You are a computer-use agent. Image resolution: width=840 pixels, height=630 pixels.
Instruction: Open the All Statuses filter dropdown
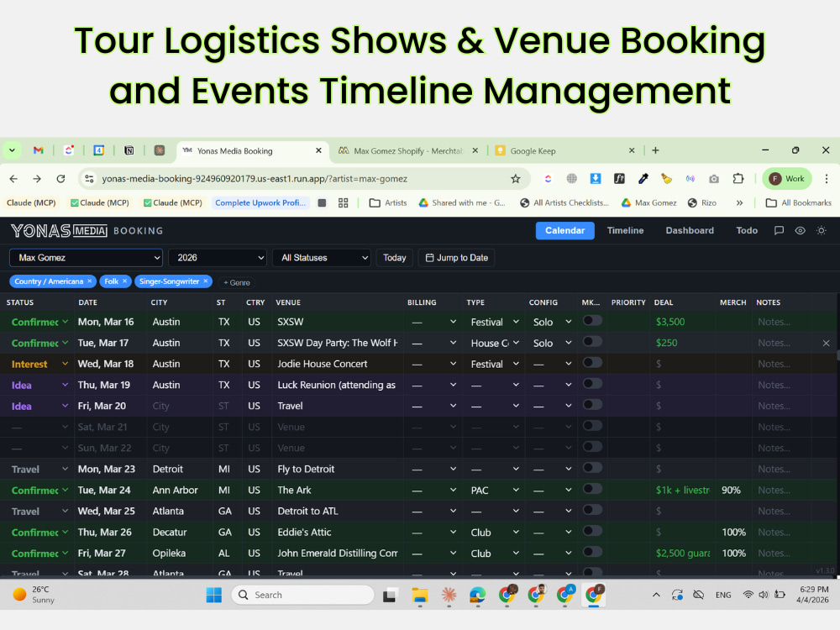tap(322, 258)
